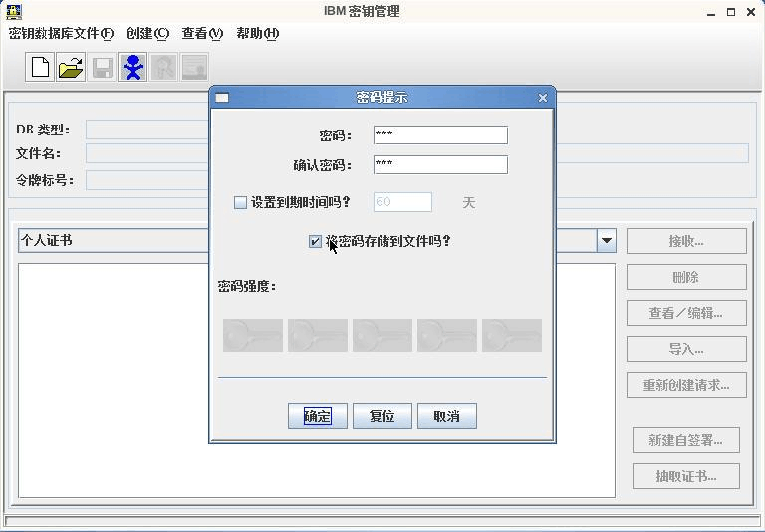Focus the 密码 password field
Viewport: 765px width, 532px height.
(x=440, y=135)
